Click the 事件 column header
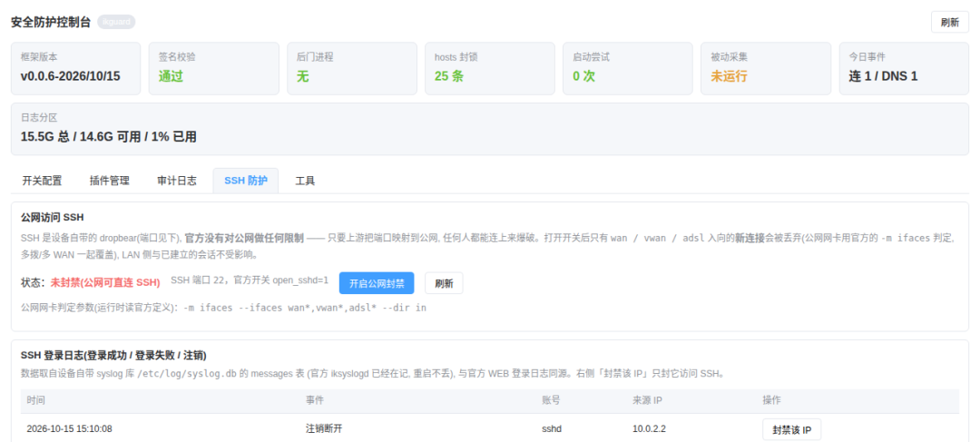Viewport: 980px width, 442px height. [315, 399]
